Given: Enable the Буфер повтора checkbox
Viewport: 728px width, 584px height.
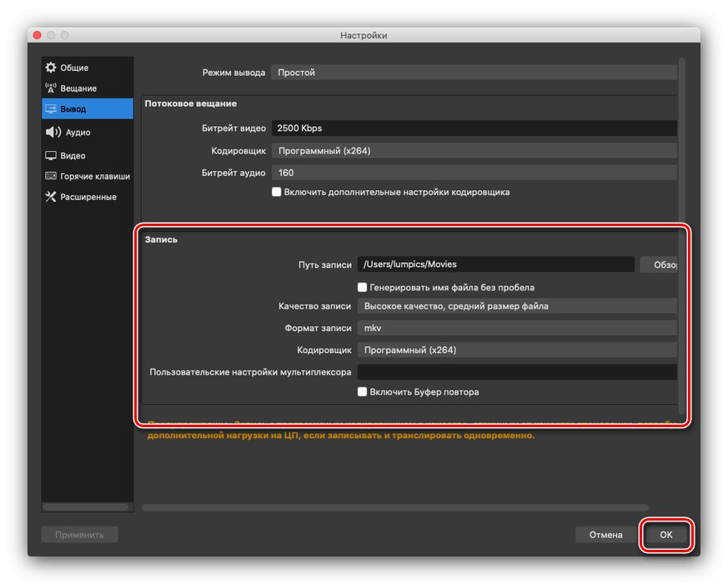Looking at the screenshot, I should tap(363, 391).
